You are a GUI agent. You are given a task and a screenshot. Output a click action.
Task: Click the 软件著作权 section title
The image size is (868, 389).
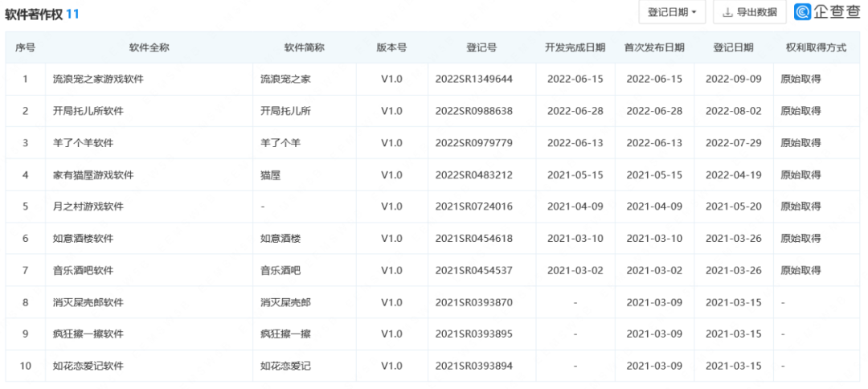coord(33,14)
